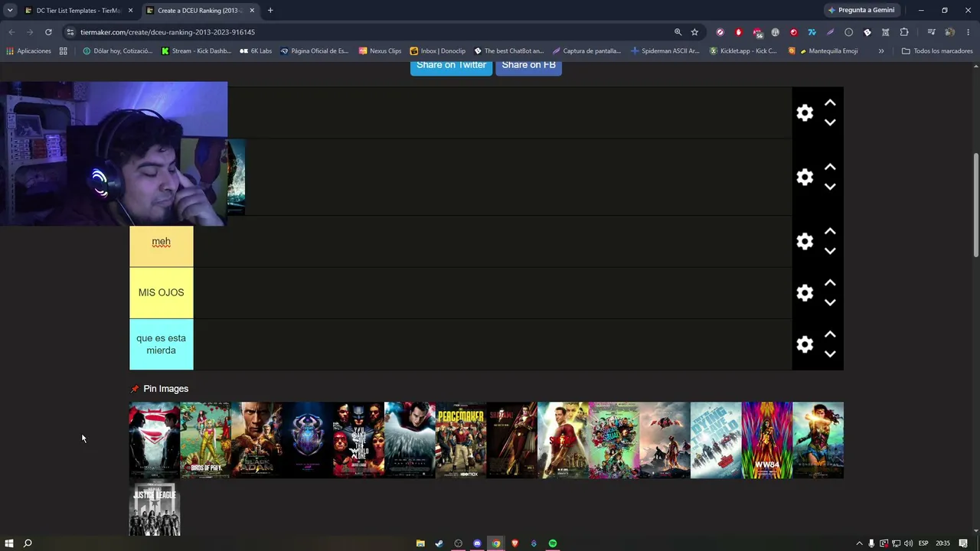Open the Nexus Clips bookmark

pyautogui.click(x=380, y=51)
